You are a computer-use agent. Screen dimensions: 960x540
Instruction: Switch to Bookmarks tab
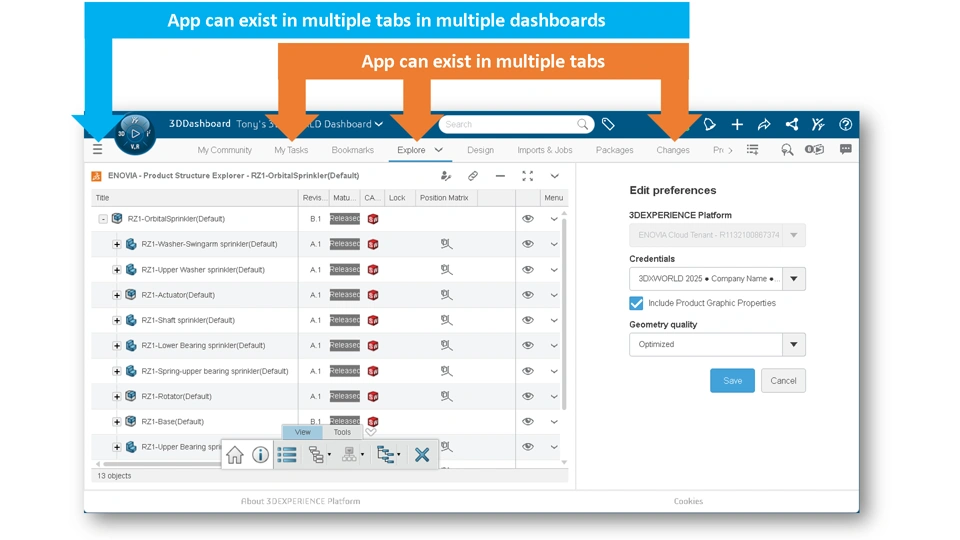353,150
